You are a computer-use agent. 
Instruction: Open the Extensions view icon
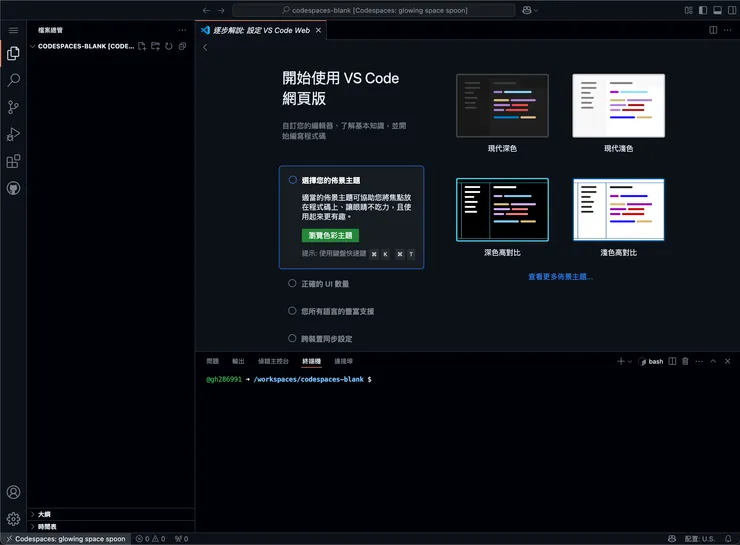[13, 161]
